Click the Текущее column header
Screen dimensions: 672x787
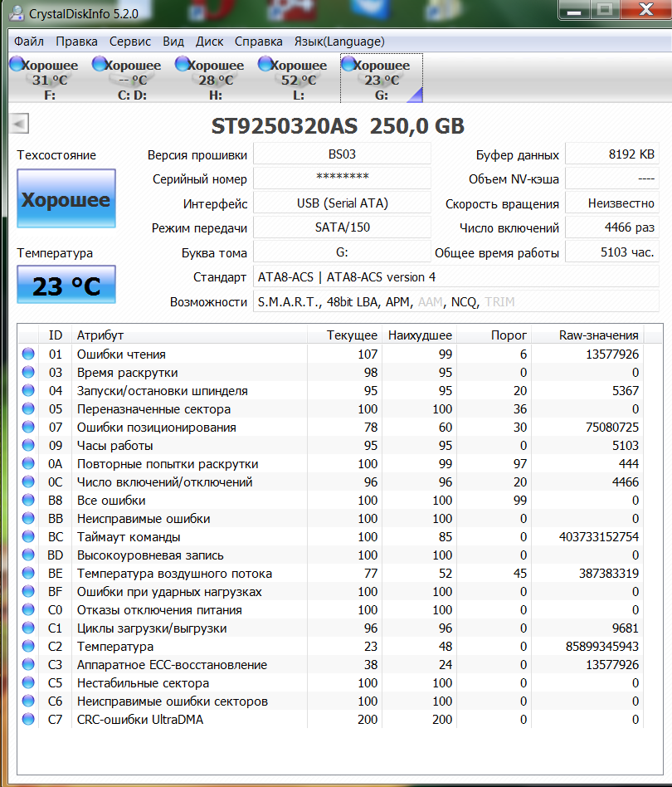point(344,335)
